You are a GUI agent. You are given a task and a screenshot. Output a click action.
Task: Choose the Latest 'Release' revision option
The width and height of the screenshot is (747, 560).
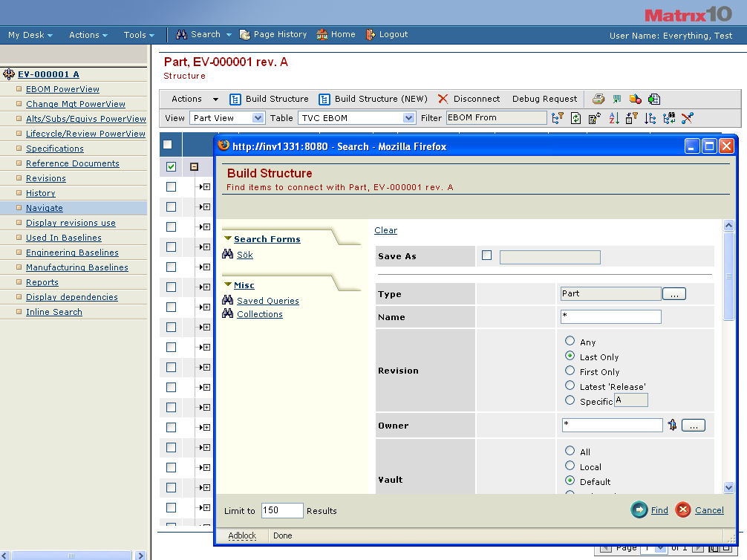click(x=570, y=385)
